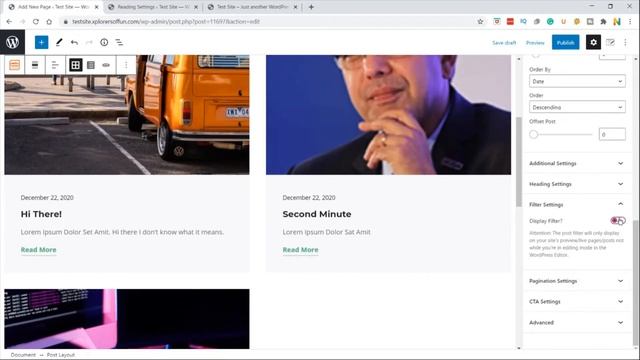The width and height of the screenshot is (640, 360).
Task: Open the Chrome extensions puzzle icon
Action: pyautogui.click(x=603, y=22)
